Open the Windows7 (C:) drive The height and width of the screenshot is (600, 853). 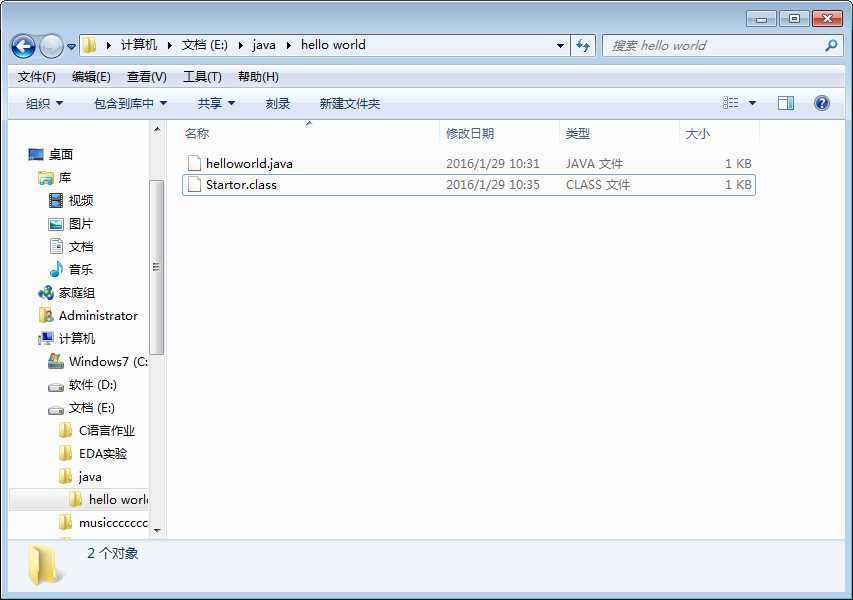pos(98,362)
